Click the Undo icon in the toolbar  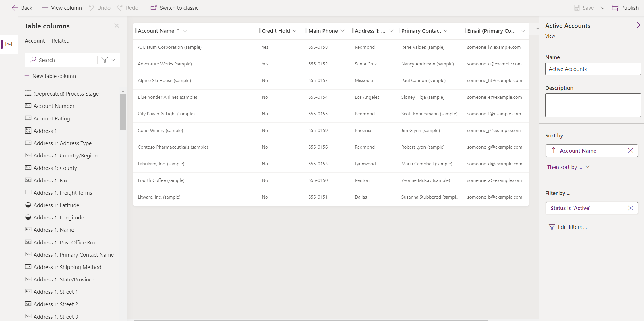point(91,8)
